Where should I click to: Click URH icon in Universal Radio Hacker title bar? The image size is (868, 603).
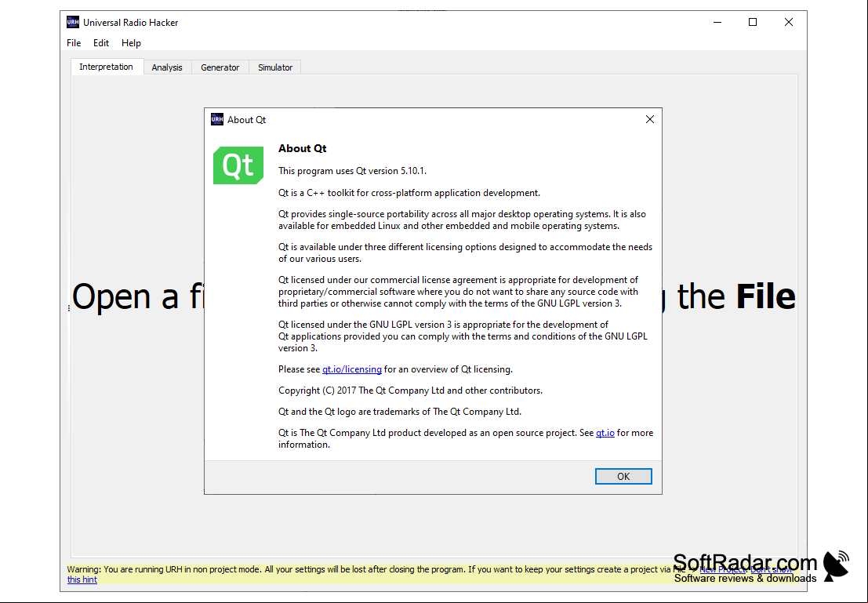point(72,22)
